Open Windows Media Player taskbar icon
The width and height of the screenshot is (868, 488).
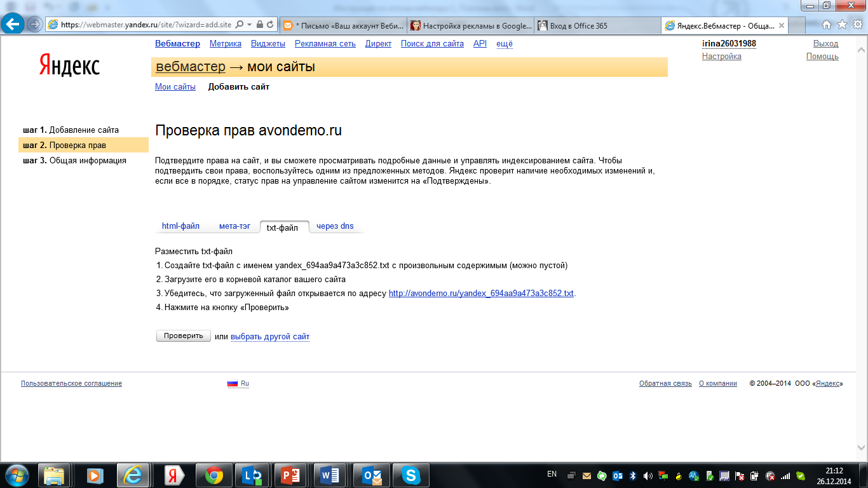94,475
